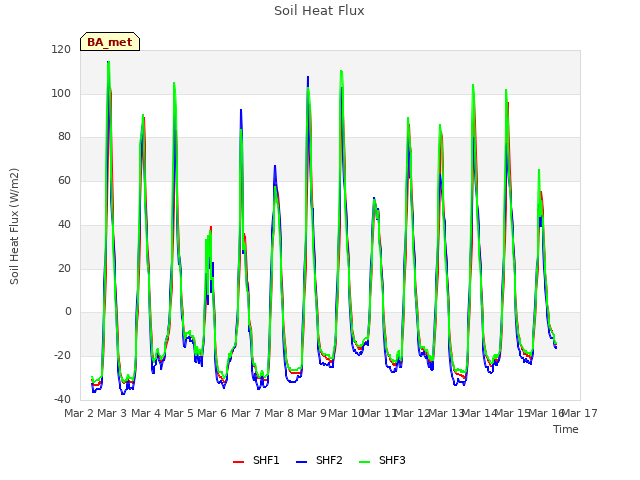Click the Mar 17 x-axis label
This screenshot has width=640, height=480.
pyautogui.click(x=580, y=413)
